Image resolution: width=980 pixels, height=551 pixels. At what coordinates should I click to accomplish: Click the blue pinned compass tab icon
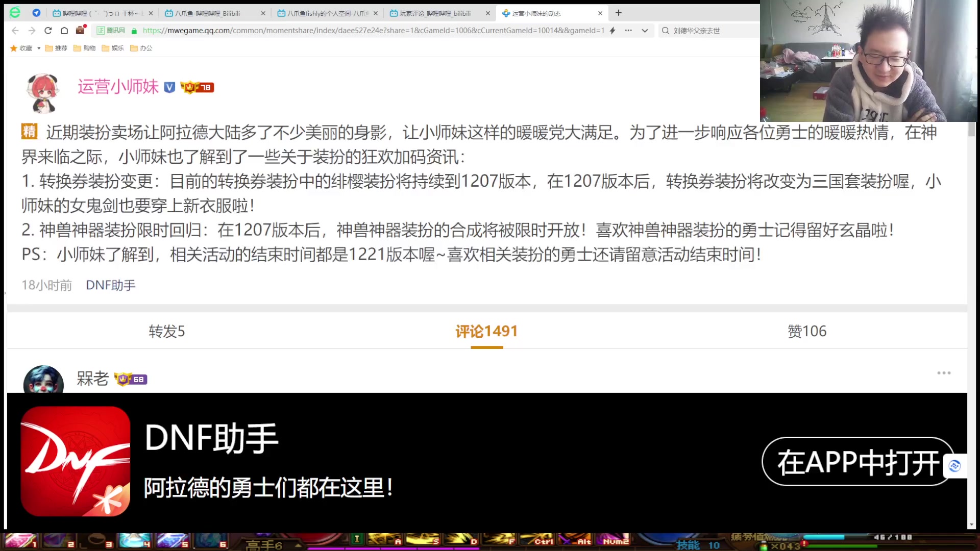[36, 13]
